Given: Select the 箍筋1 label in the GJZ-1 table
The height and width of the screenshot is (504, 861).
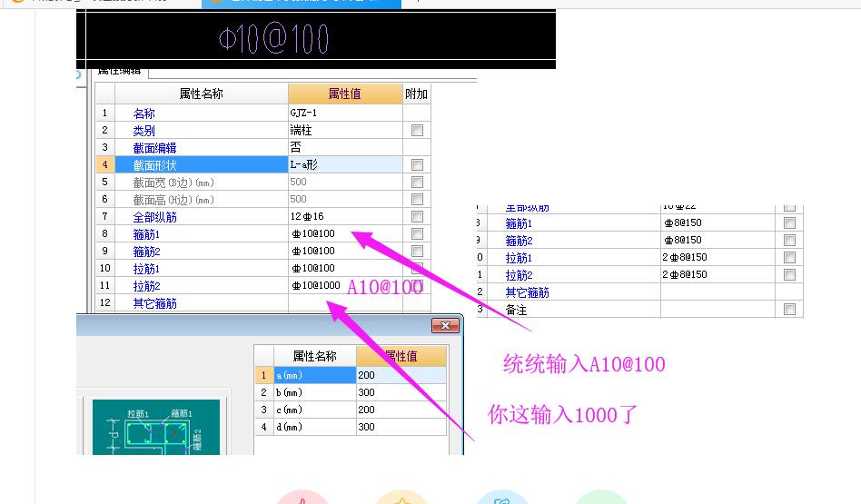Looking at the screenshot, I should (x=146, y=234).
